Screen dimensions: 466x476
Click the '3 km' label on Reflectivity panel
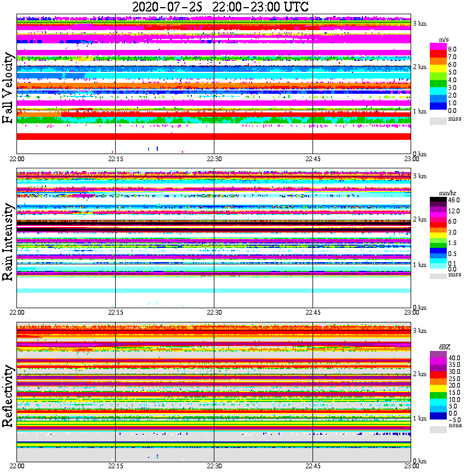(419, 331)
